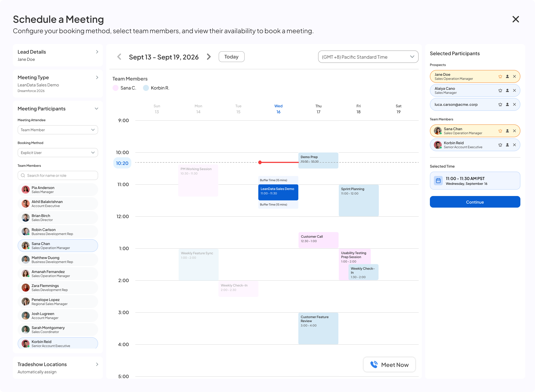Viewport: 535px width, 392px height.
Task: Click the person icon on Alaiya Cano's row
Action: (x=507, y=90)
